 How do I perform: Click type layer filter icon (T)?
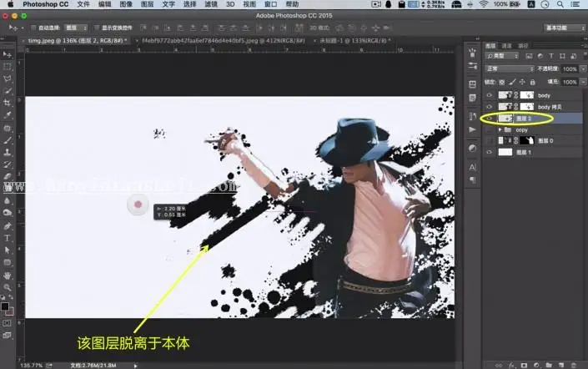point(551,56)
